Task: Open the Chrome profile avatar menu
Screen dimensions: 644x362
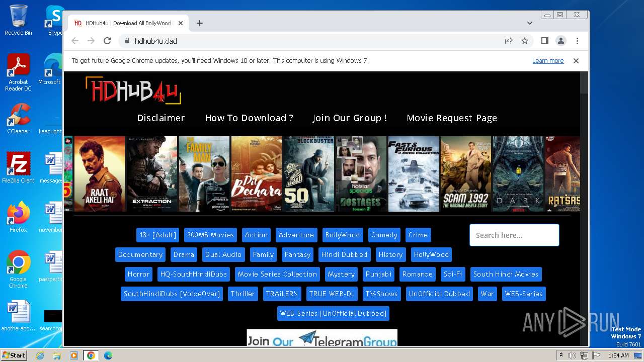Action: click(560, 41)
